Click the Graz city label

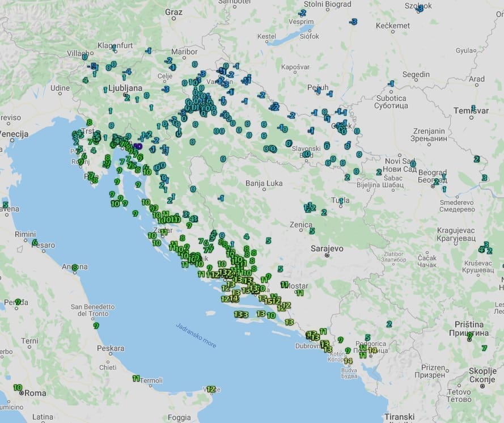click(173, 11)
